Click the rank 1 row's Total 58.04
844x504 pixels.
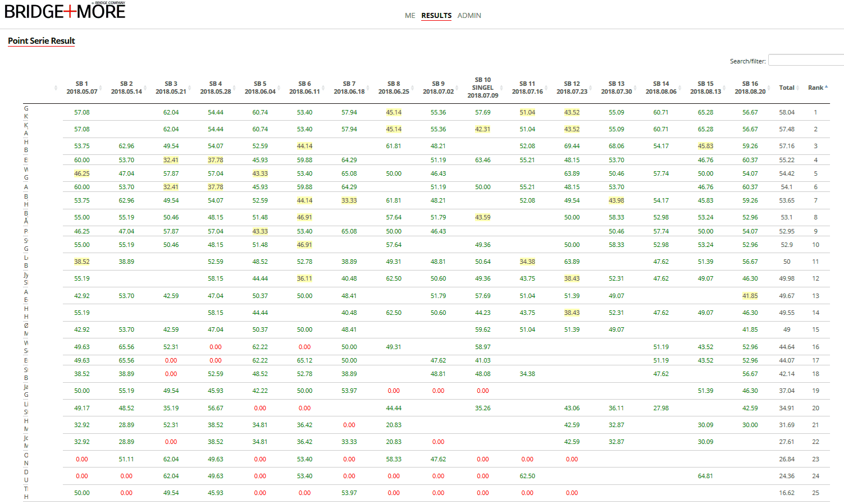tap(787, 112)
